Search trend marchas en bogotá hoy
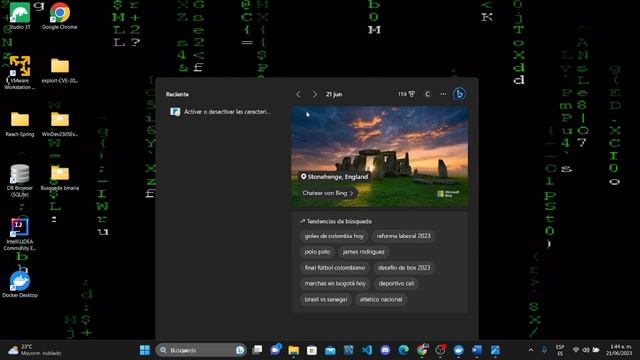The width and height of the screenshot is (640, 360). [335, 283]
